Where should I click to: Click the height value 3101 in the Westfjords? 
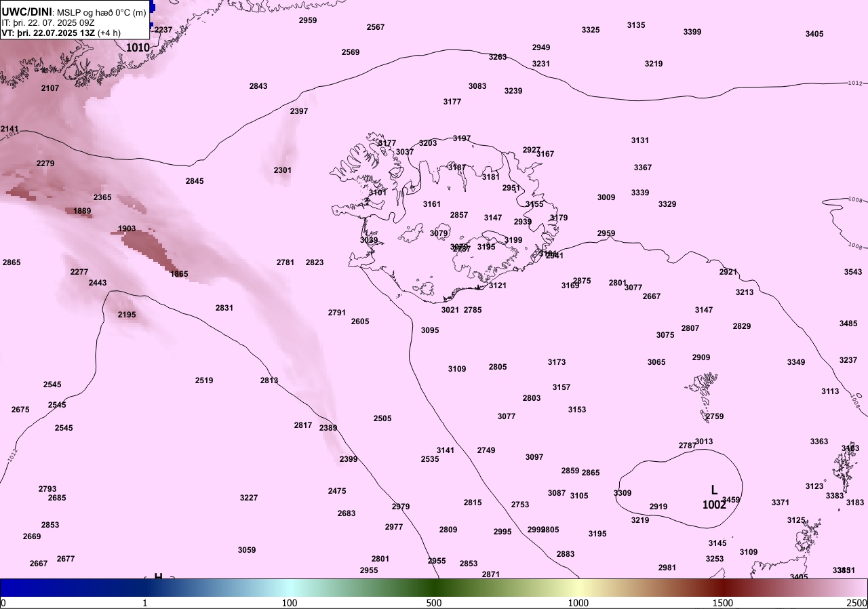pos(378,193)
